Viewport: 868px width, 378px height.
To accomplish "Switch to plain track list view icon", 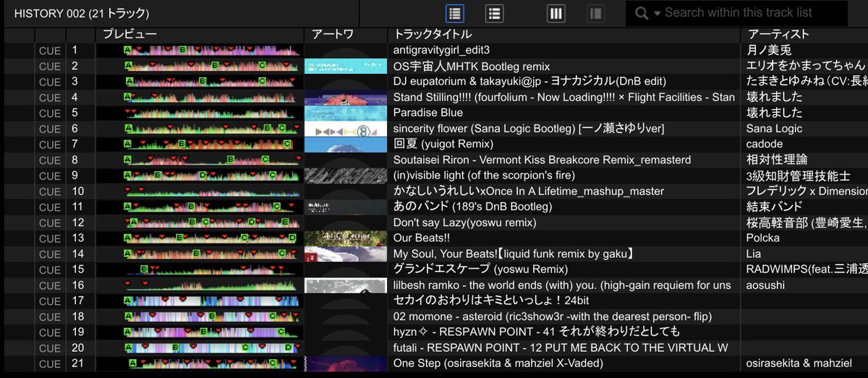I will (x=495, y=13).
